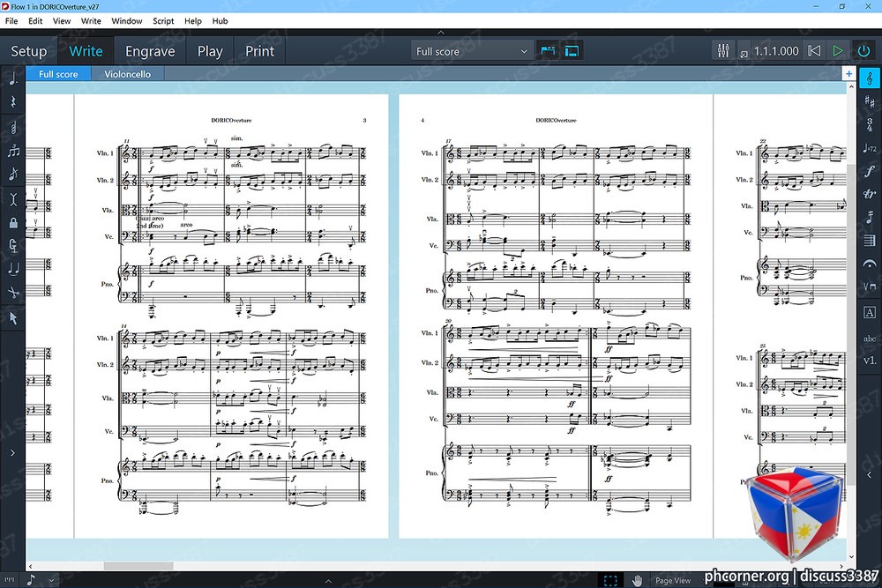
Task: Select the hand tool
Action: [x=637, y=580]
